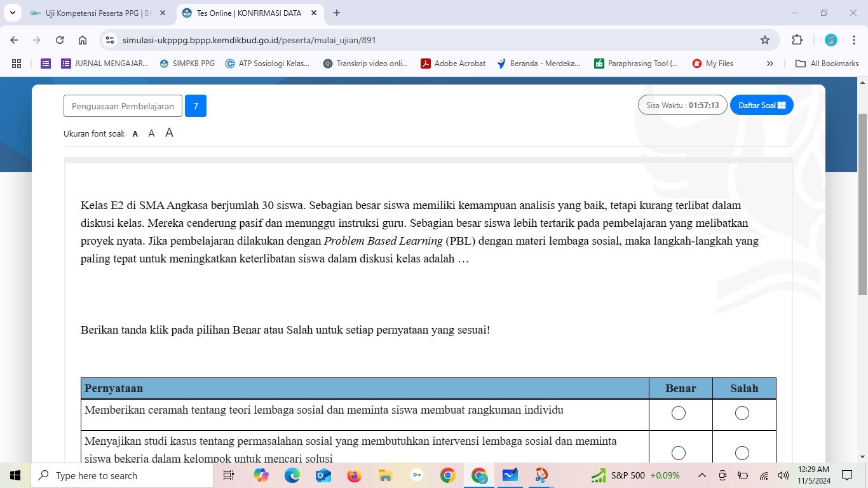Screen dimensions: 868x488
Task: Close the Uji Kompetensi Peserta PPG tab
Action: point(163,13)
